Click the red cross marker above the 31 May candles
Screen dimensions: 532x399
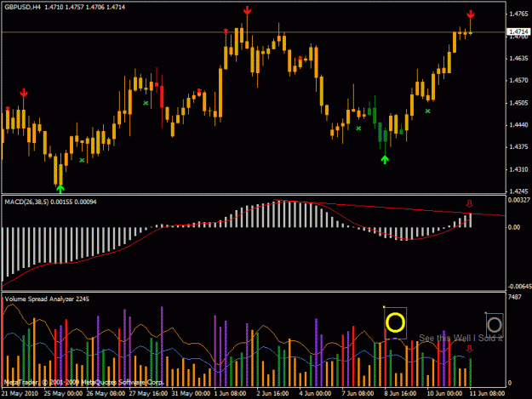coord(199,91)
